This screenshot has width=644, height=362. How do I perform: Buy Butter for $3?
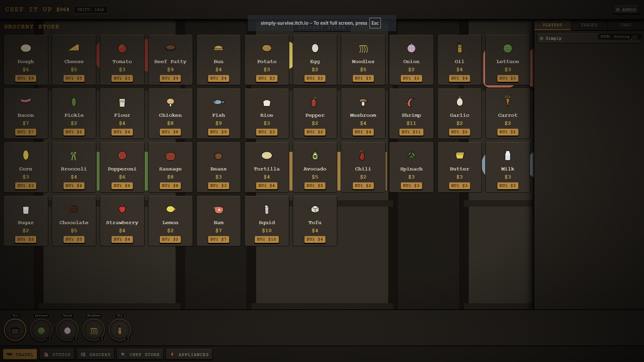459,186
